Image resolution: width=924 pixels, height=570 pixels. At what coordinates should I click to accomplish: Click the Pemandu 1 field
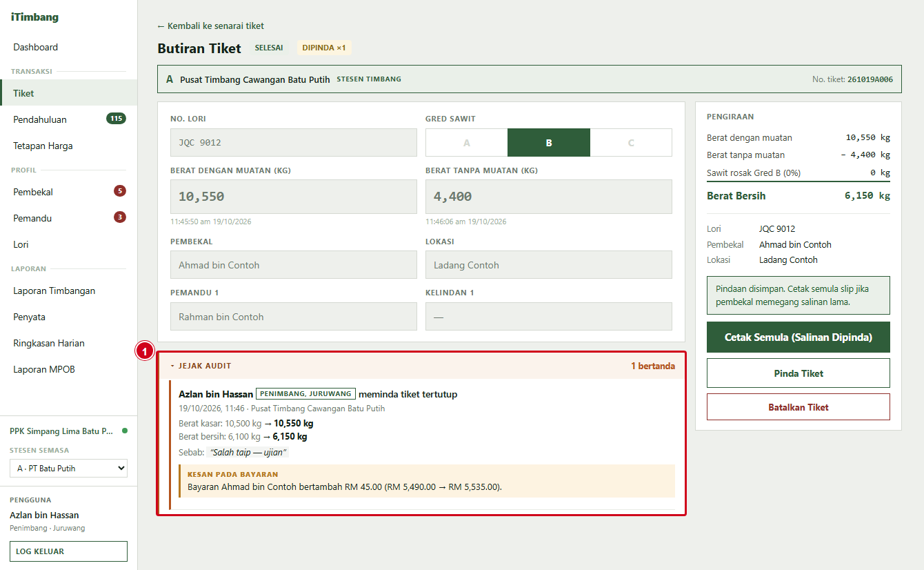coord(294,317)
